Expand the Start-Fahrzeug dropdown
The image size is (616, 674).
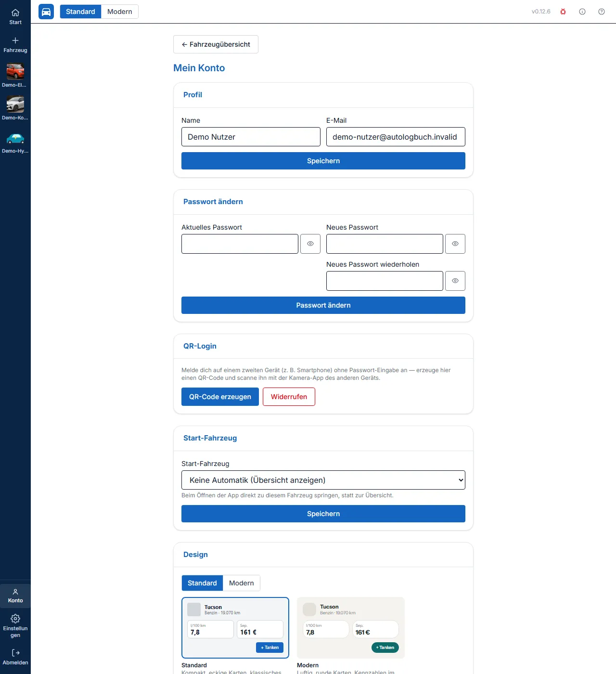pyautogui.click(x=323, y=480)
